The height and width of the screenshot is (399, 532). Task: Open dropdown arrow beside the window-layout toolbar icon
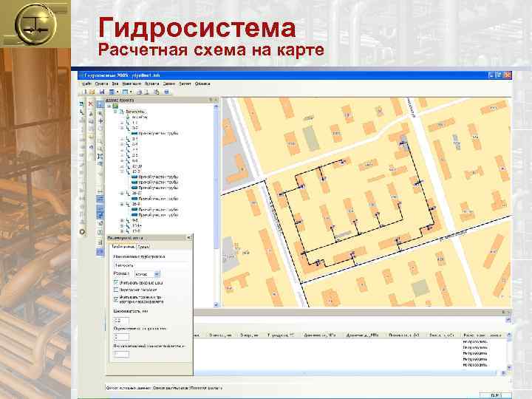[x=131, y=92]
